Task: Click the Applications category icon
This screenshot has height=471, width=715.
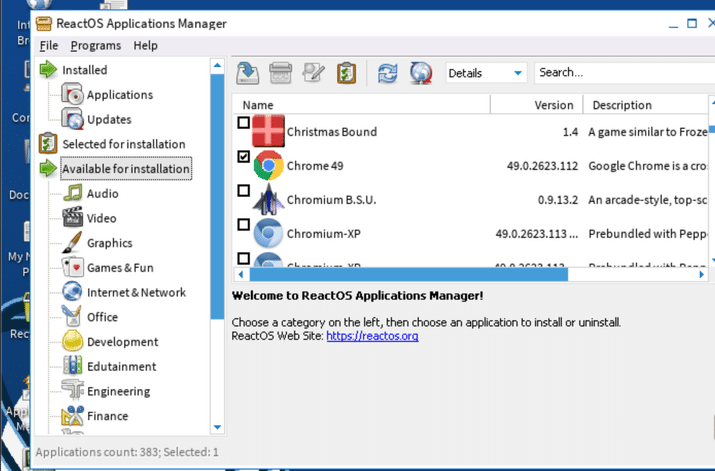Action: [x=72, y=94]
